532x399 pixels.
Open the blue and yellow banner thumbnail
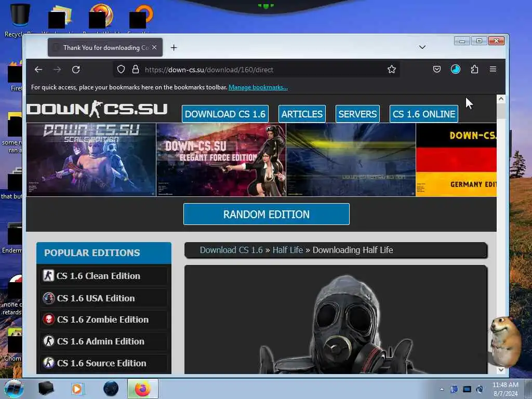point(351,160)
